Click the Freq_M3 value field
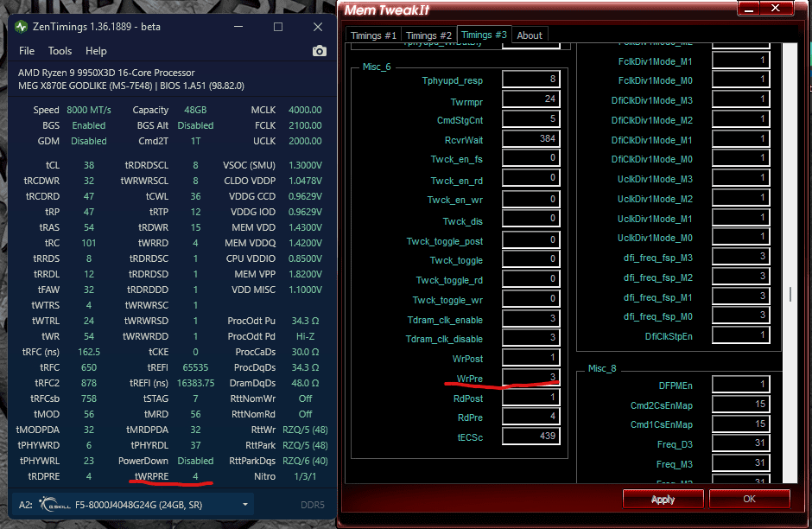 (741, 463)
